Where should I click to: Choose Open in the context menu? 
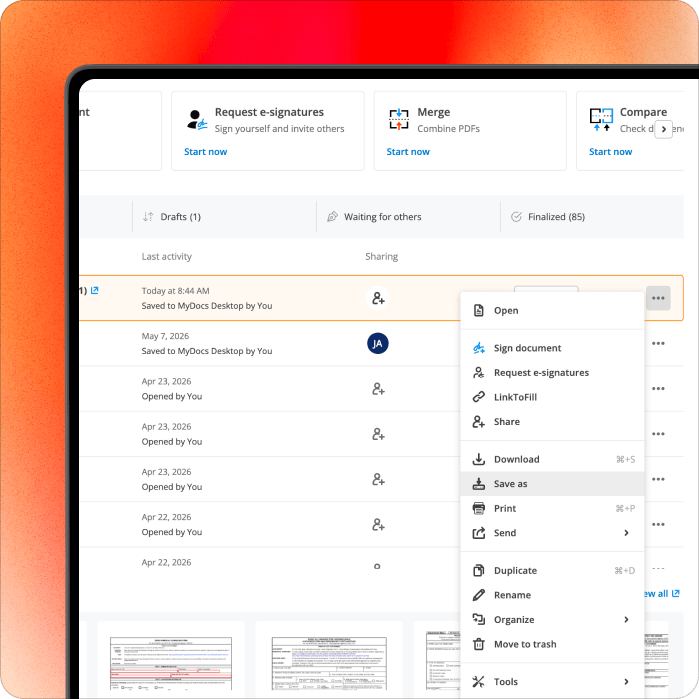click(x=552, y=311)
